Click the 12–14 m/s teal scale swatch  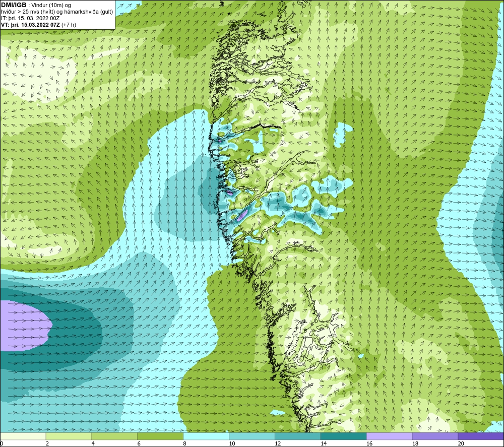coord(298,436)
